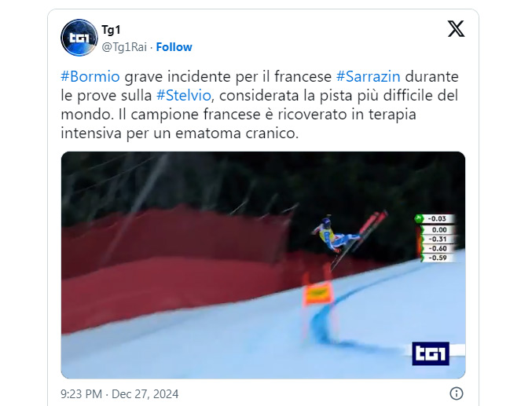Open the Tg1 profile avatar
The width and height of the screenshot is (532, 406).
[x=79, y=38]
